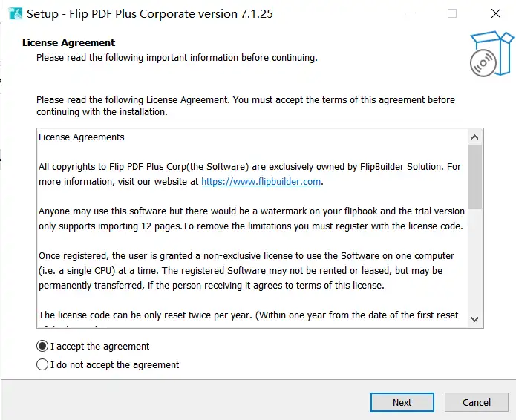Minimize the Setup window
Screen dimensions: 516x420
pos(409,13)
